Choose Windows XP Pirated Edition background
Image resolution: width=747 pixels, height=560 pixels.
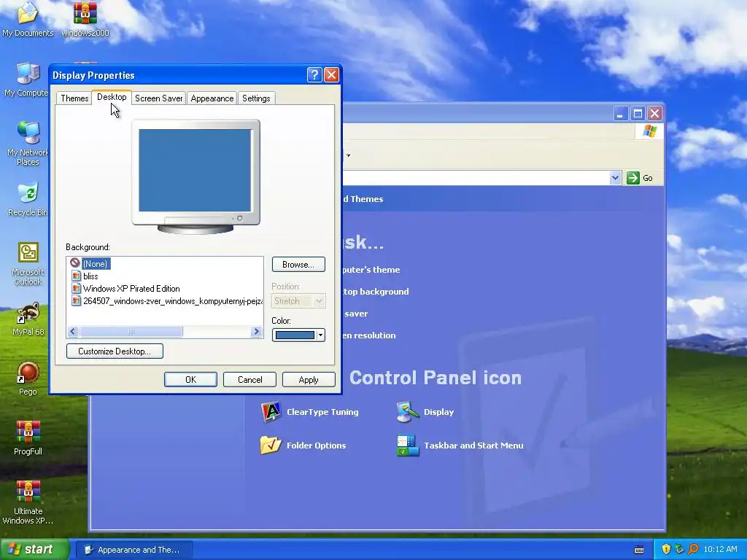131,289
